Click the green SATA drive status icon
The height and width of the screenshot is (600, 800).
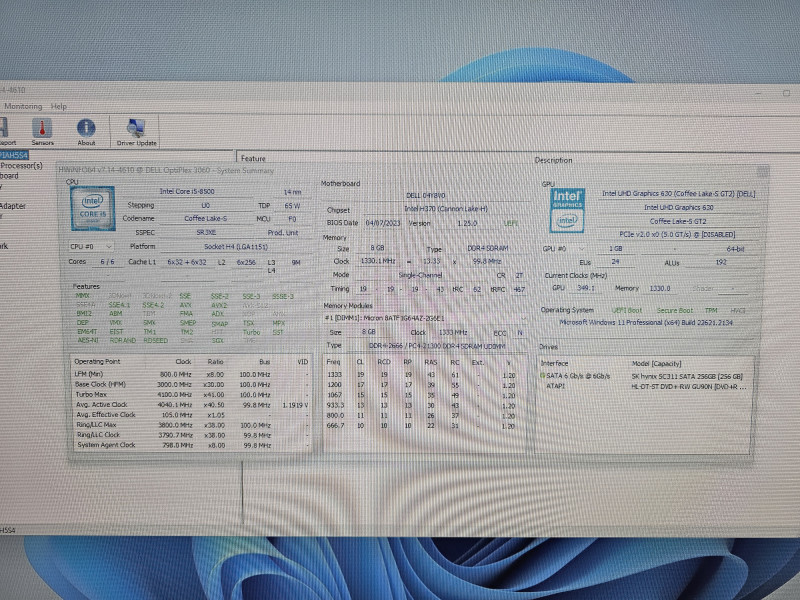point(542,376)
